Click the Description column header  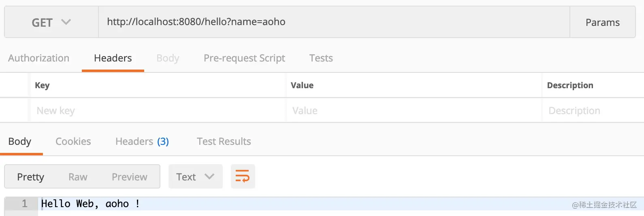click(x=570, y=85)
